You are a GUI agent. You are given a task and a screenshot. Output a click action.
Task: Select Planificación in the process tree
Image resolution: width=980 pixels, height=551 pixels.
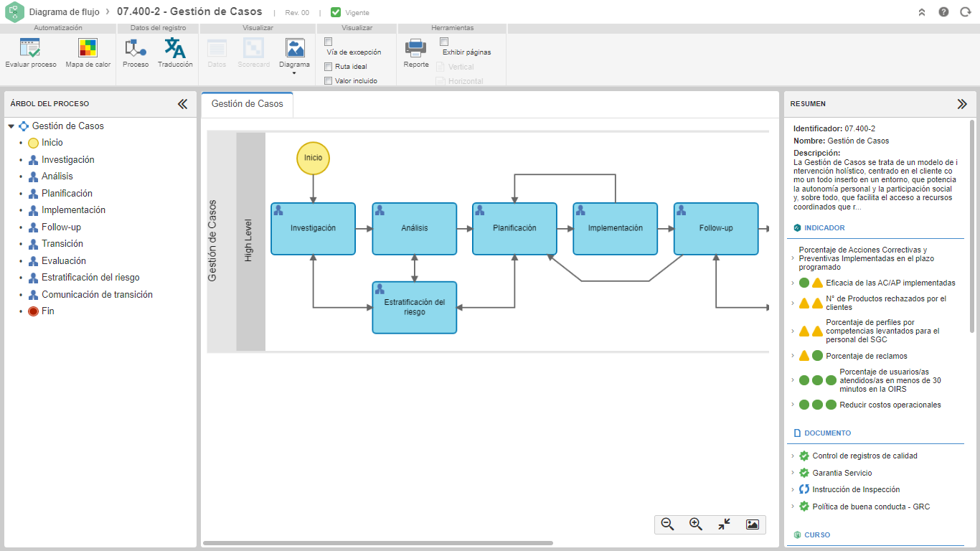[67, 194]
